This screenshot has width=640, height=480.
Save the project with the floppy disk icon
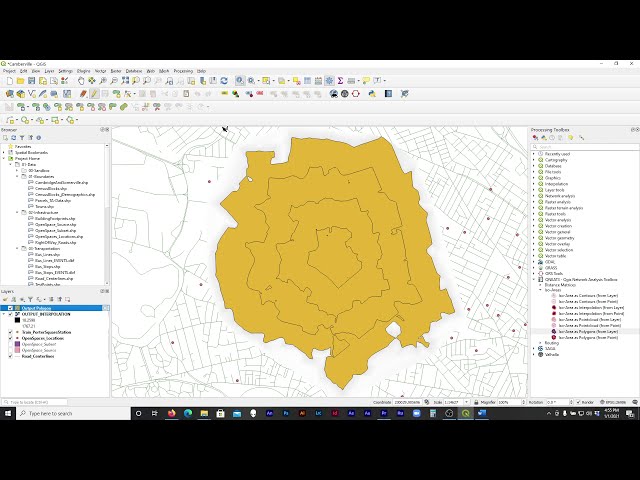point(31,81)
